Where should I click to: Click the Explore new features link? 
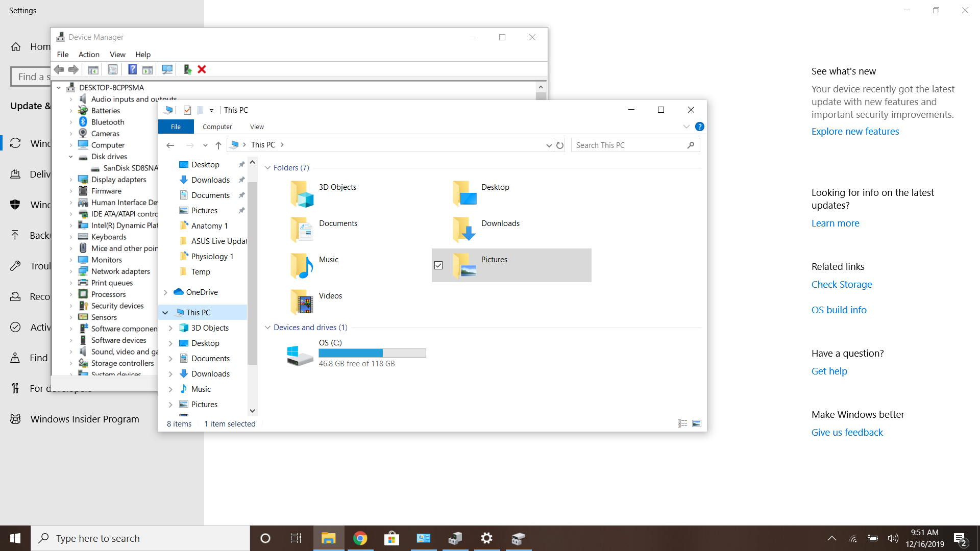point(855,131)
